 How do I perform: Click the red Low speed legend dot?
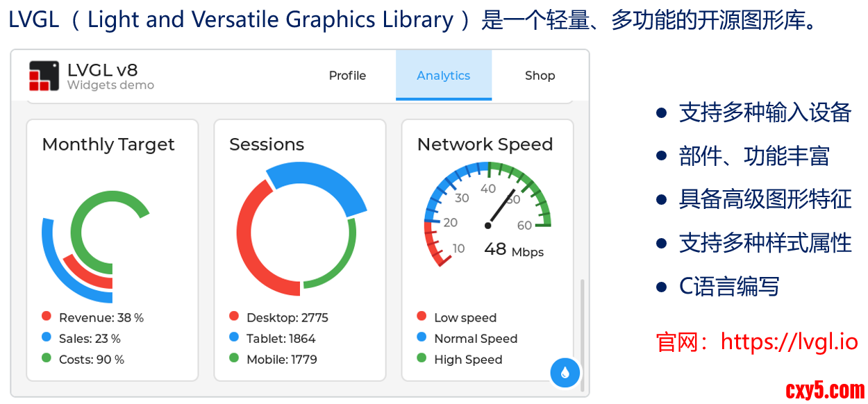422,317
